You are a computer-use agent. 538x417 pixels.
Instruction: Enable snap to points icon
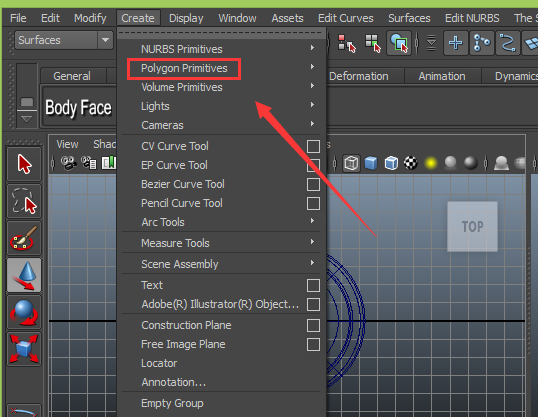[x=508, y=43]
